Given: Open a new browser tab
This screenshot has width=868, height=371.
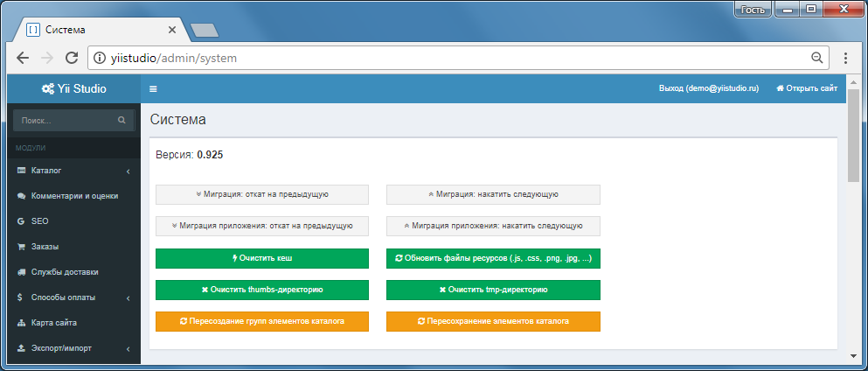Looking at the screenshot, I should 205,31.
